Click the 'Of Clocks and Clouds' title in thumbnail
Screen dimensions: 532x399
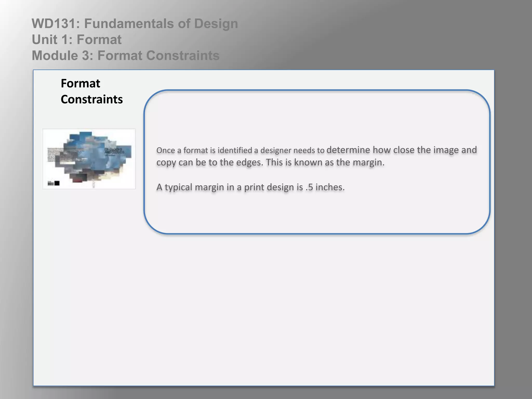click(114, 151)
